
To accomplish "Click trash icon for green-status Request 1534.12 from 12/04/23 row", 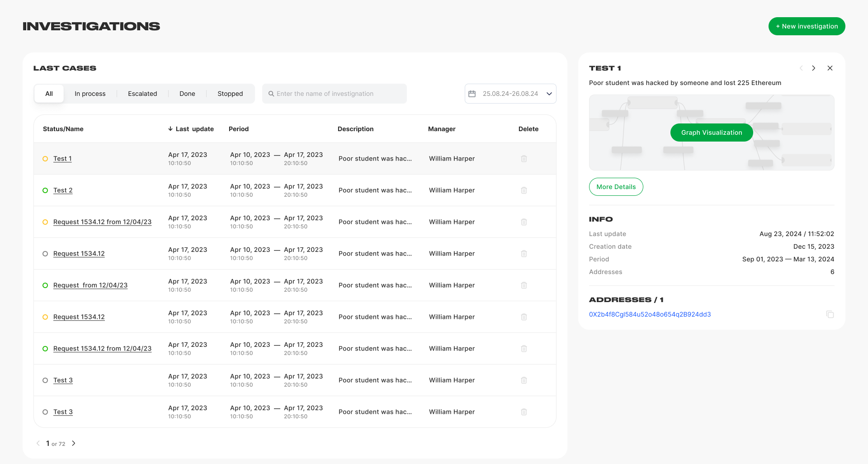I will 524,349.
